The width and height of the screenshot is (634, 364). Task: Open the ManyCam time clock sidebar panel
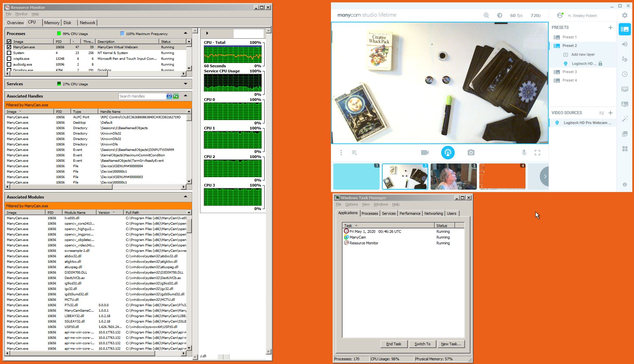point(625,74)
